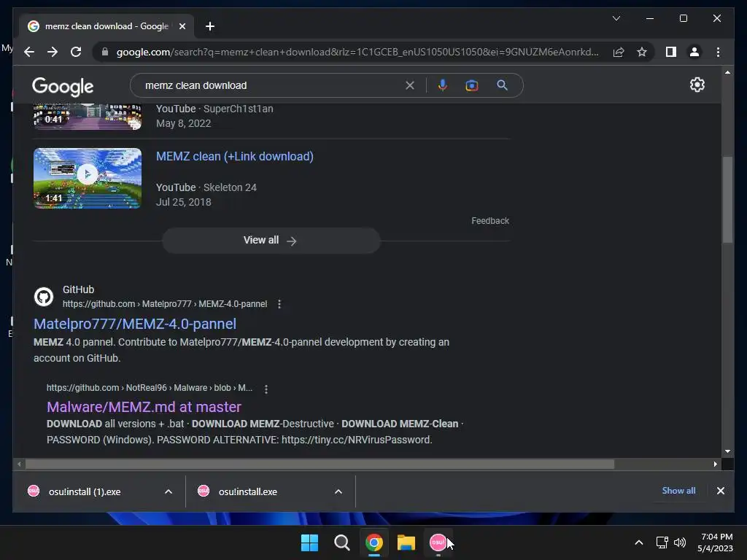The image size is (747, 560).
Task: Click the YouTube · Skeleton 24 source text
Action: (x=206, y=187)
